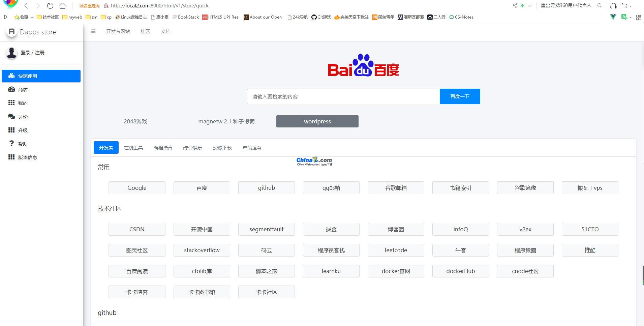The height and width of the screenshot is (326, 644).
Task: Click the user avatar to 登录/注册
Action: click(11, 53)
